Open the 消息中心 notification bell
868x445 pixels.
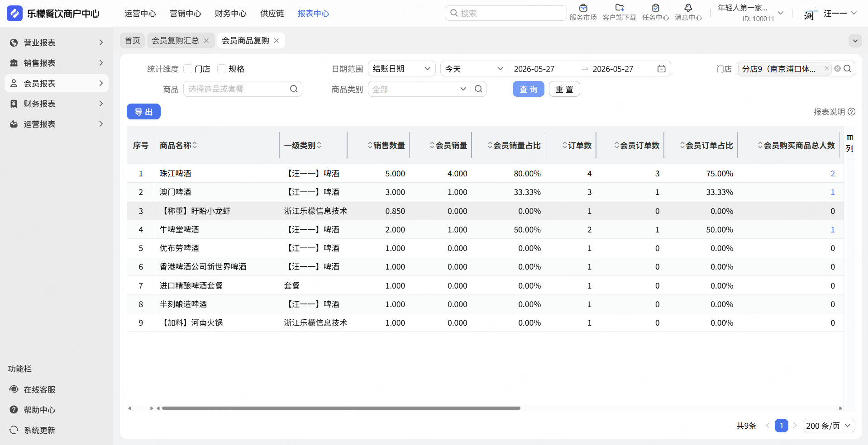(688, 8)
